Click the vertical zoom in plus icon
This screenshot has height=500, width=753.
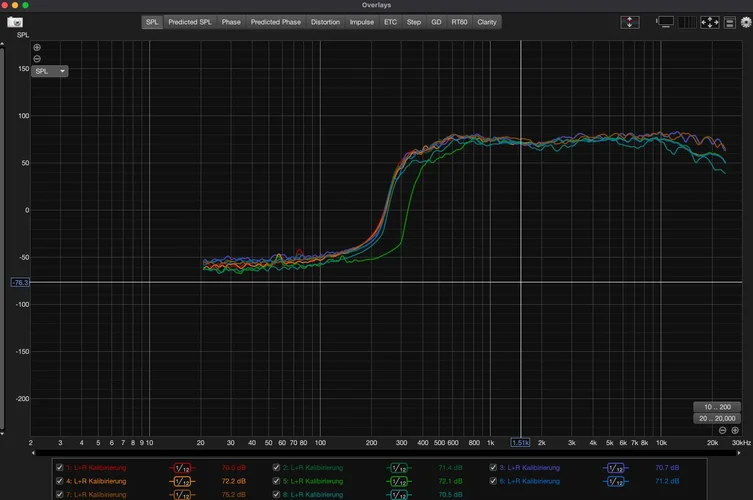tap(37, 47)
